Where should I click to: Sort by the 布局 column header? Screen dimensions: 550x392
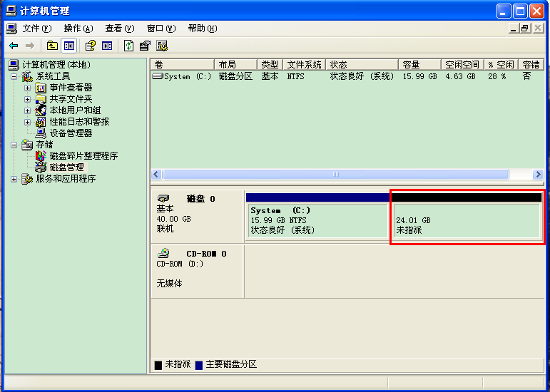tap(235, 64)
